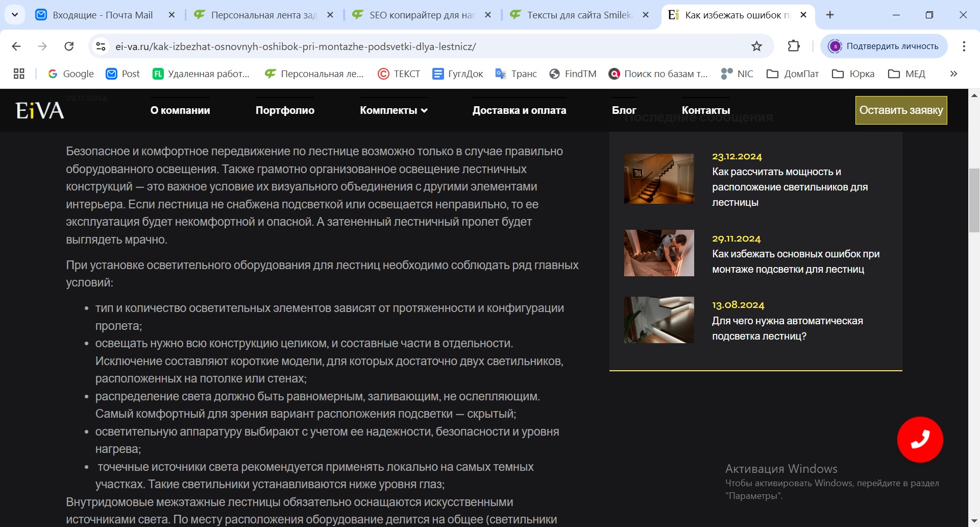Open the tab search chevron
The image size is (980, 527).
[14, 14]
